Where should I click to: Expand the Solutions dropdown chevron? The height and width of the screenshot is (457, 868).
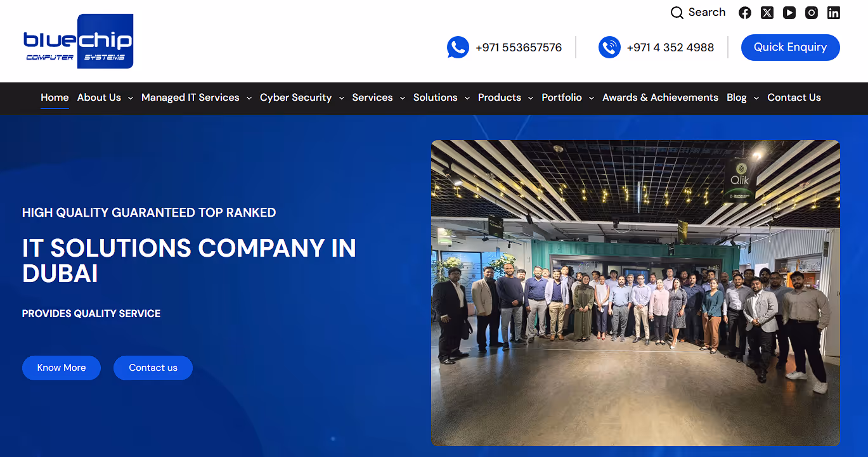click(467, 98)
